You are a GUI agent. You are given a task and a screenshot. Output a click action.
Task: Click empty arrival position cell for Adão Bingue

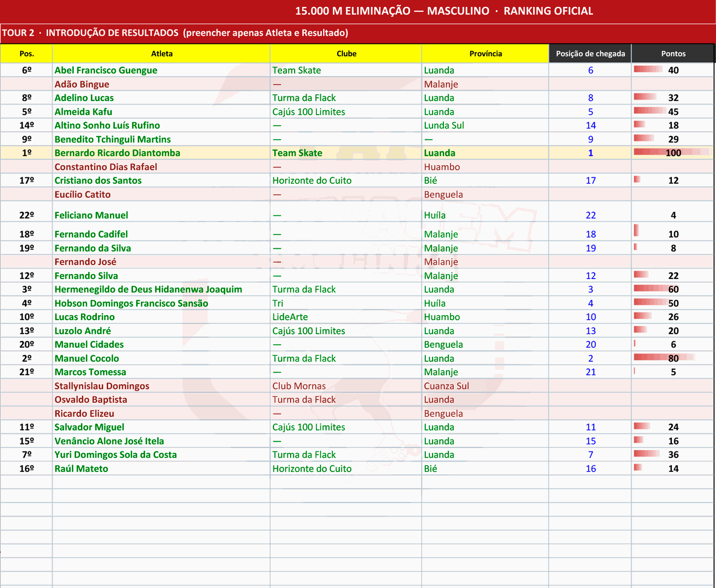590,84
